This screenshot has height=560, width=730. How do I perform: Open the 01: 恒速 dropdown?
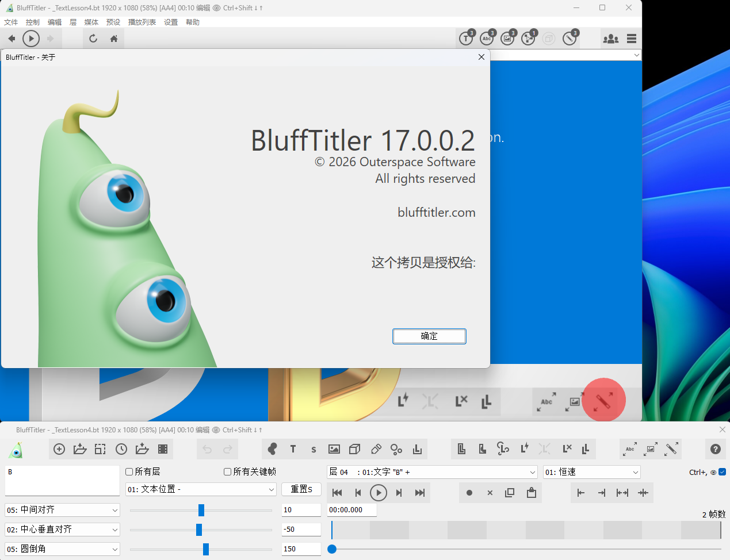point(592,472)
